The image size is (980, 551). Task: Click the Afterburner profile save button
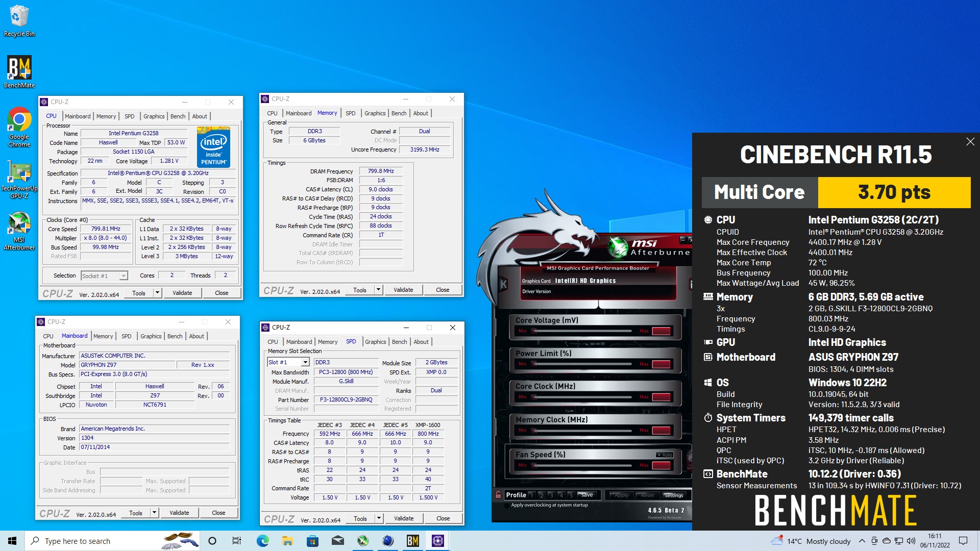pos(587,495)
